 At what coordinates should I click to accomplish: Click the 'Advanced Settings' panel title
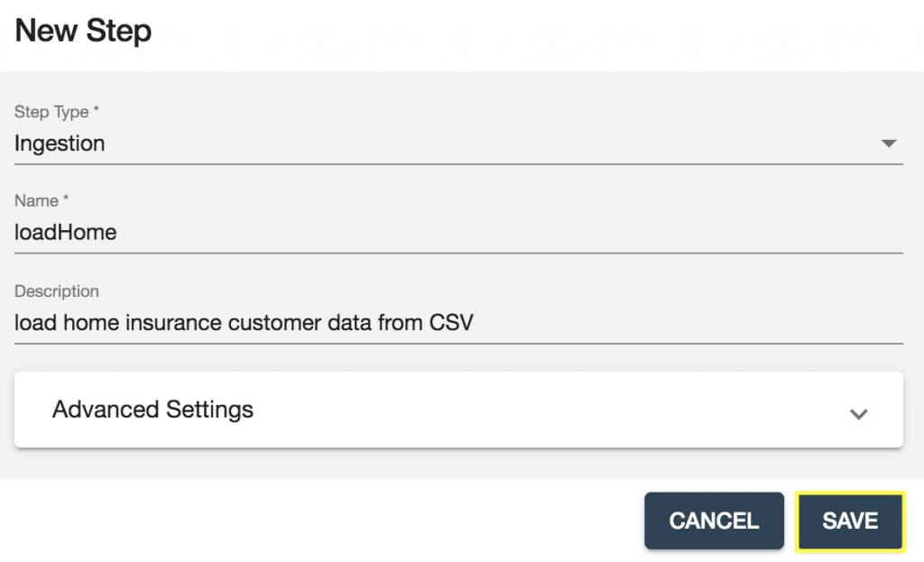(152, 410)
